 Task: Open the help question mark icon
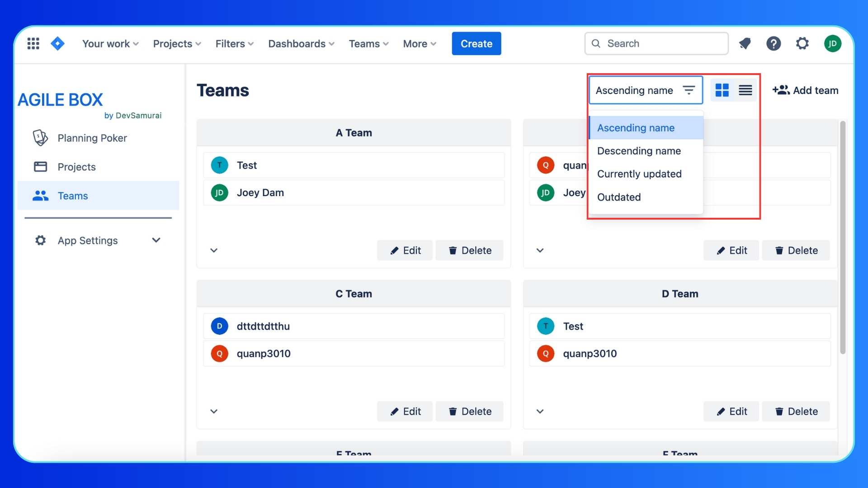774,43
